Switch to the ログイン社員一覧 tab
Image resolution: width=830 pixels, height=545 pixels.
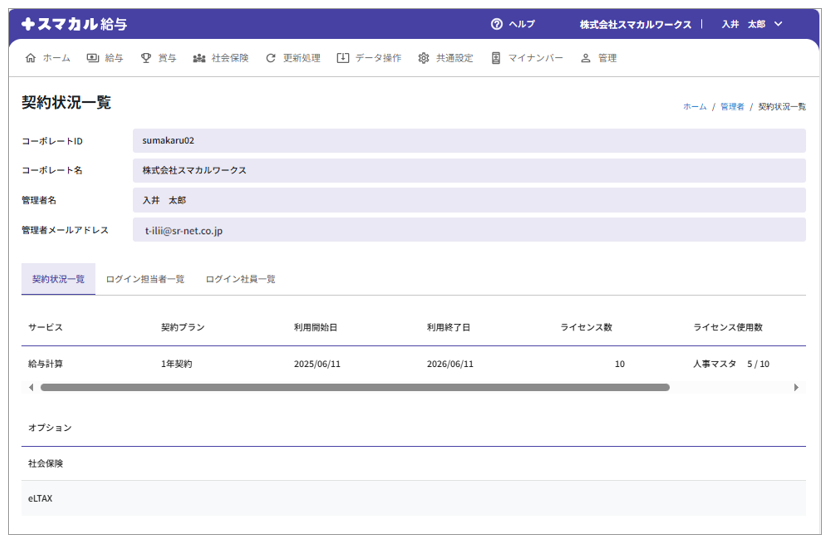(x=240, y=279)
